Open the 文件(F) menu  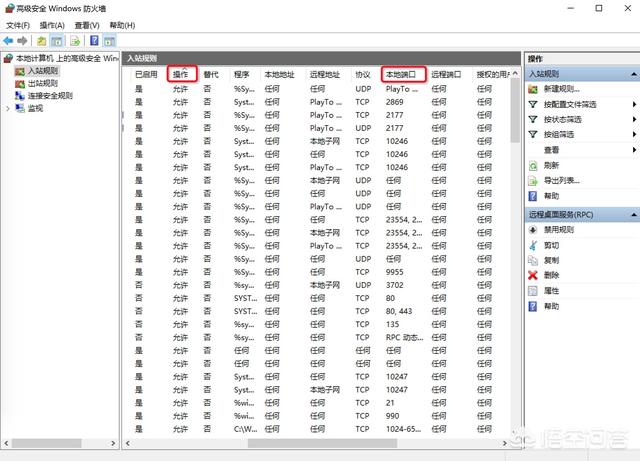pyautogui.click(x=18, y=25)
